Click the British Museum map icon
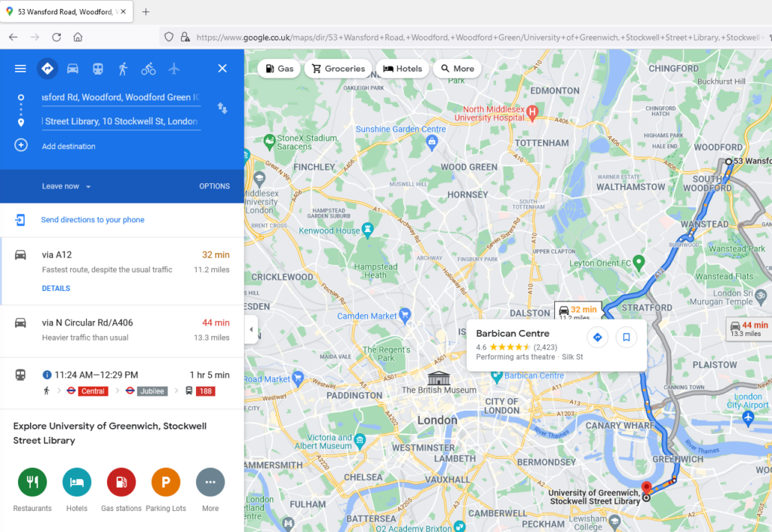Image resolution: width=772 pixels, height=532 pixels. click(439, 378)
